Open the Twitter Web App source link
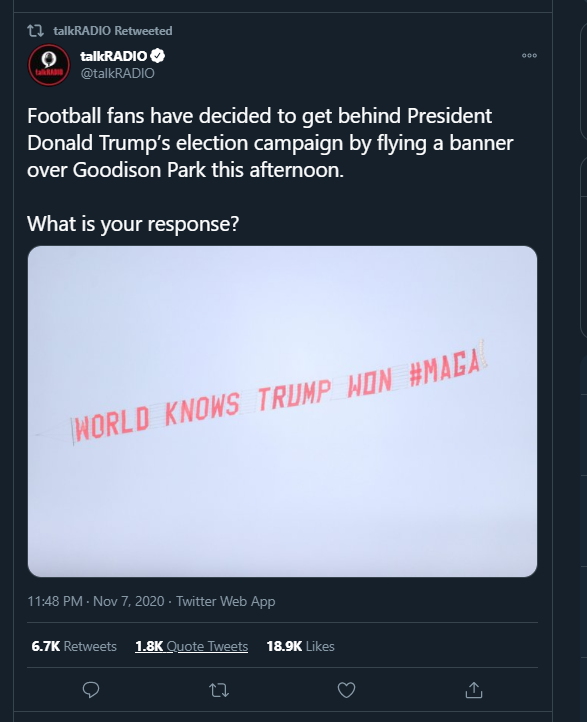 pos(226,601)
